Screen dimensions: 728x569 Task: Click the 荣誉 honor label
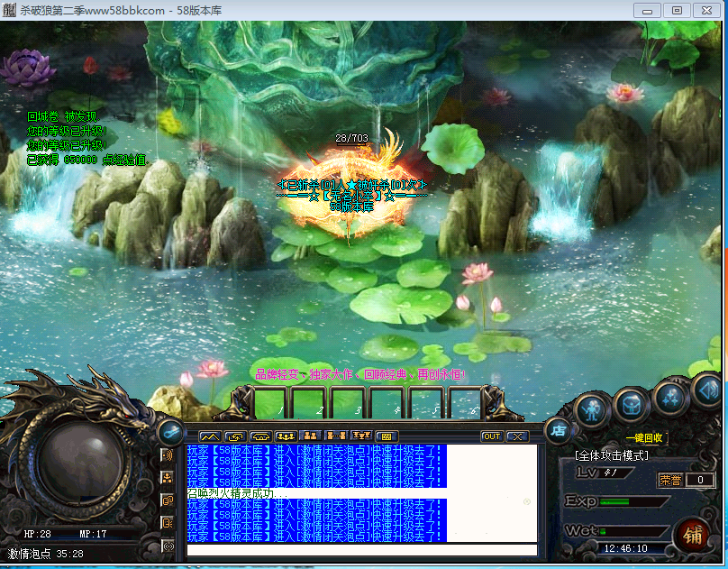[x=670, y=480]
